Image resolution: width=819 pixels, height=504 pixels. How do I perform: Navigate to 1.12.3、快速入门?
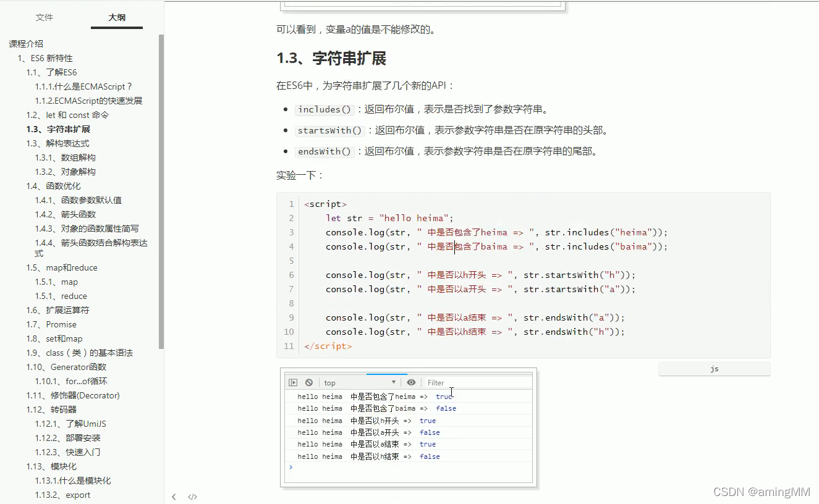(68, 452)
